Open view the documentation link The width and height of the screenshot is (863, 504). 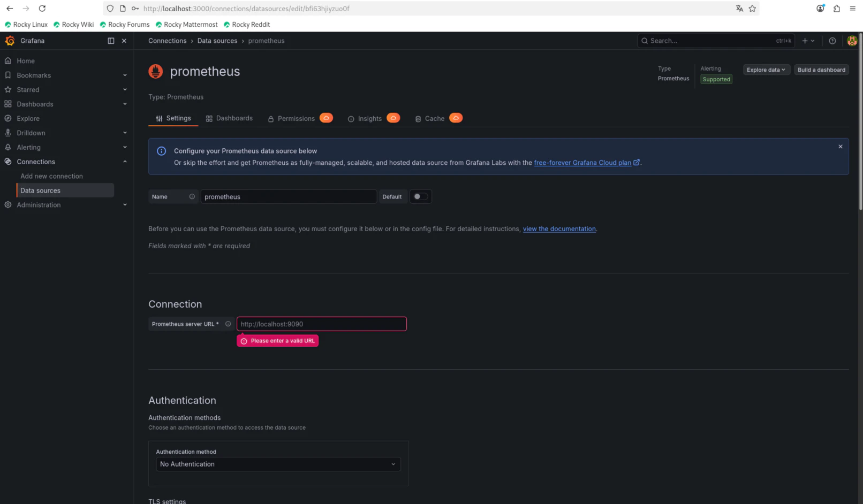pos(559,229)
